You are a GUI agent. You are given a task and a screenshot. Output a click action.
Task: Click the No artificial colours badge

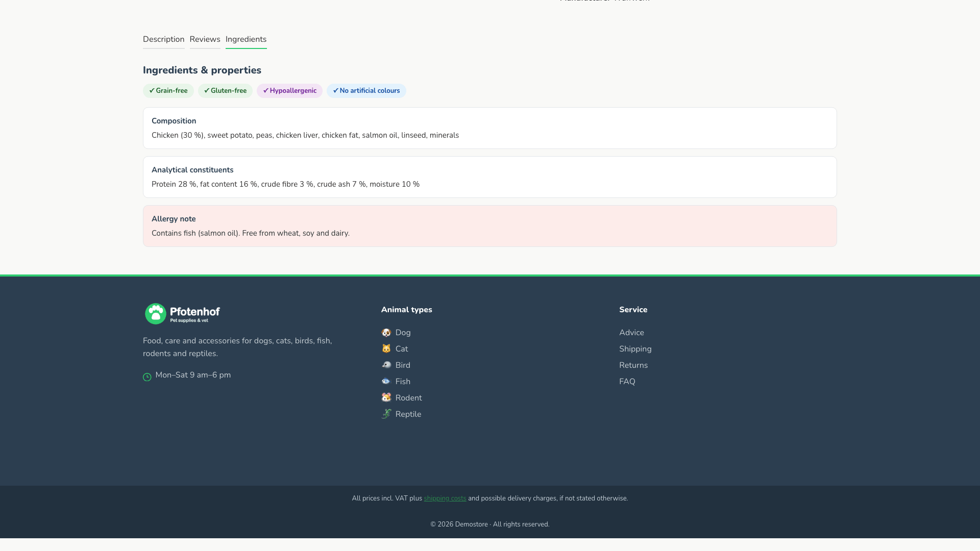pyautogui.click(x=366, y=91)
